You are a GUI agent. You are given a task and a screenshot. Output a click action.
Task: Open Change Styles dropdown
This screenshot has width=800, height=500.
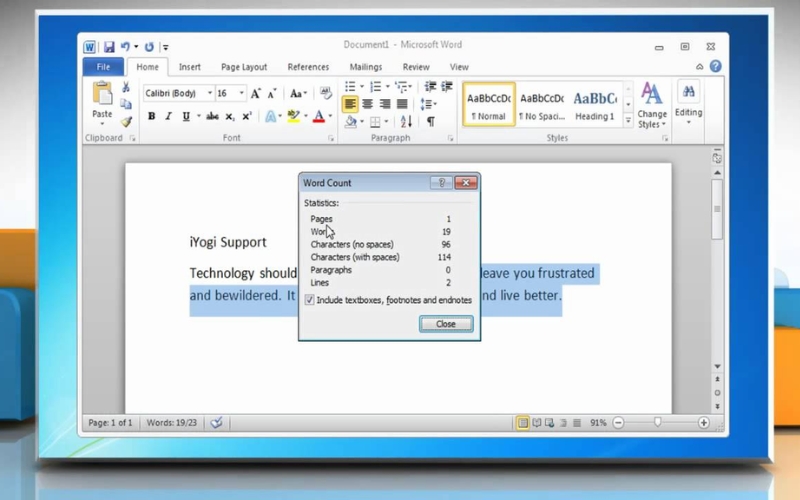pyautogui.click(x=652, y=106)
